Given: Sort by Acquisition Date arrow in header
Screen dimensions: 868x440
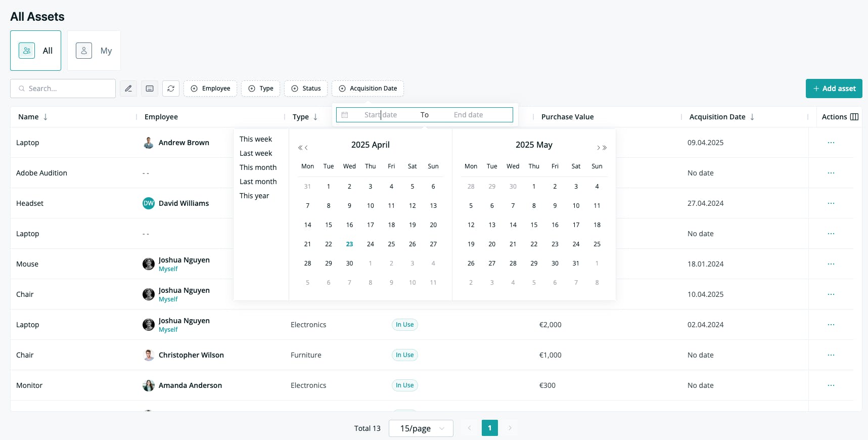Looking at the screenshot, I should tap(752, 117).
